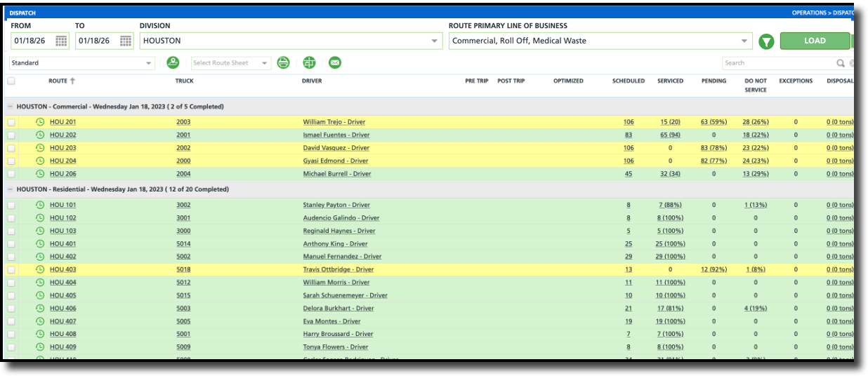868x376 pixels.
Task: Click the clock icon for HOU 407
Action: coord(40,321)
